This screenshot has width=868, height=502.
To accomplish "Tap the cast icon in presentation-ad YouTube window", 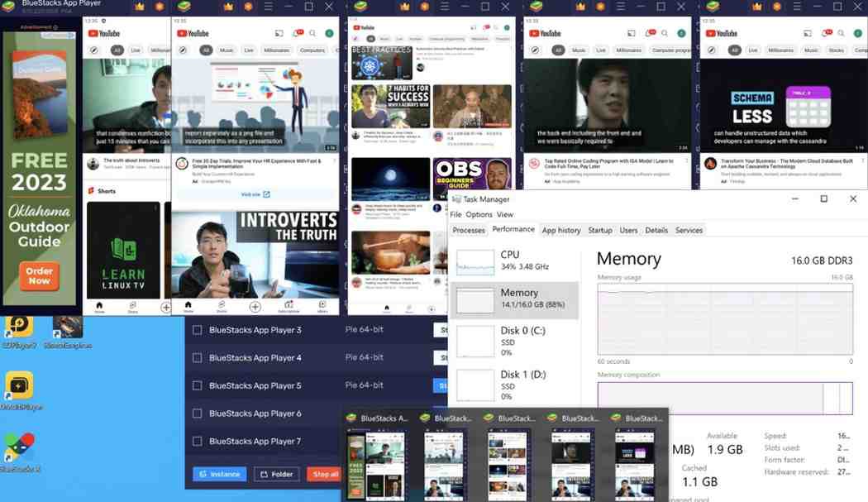I will 279,33.
